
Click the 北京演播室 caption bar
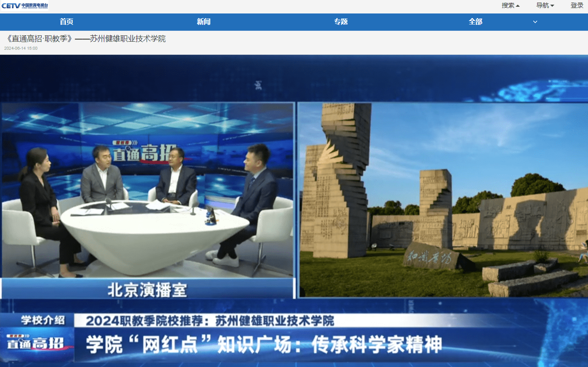(147, 290)
